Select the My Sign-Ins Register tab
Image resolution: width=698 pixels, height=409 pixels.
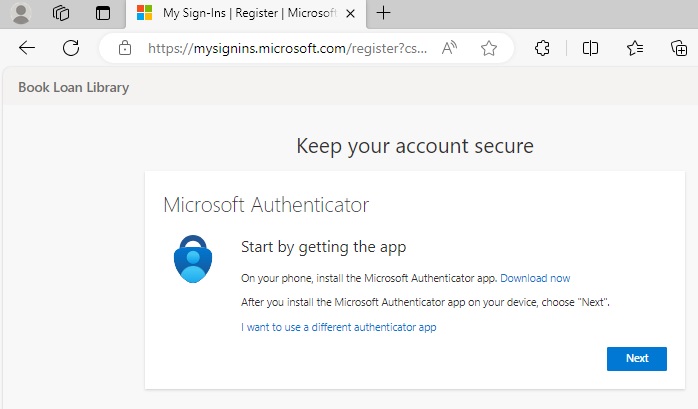pyautogui.click(x=246, y=14)
